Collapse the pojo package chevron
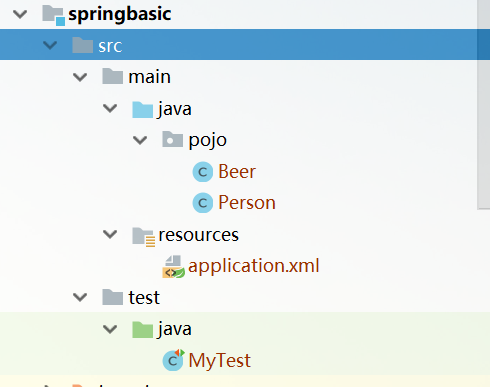The height and width of the screenshot is (387, 490). coord(140,140)
